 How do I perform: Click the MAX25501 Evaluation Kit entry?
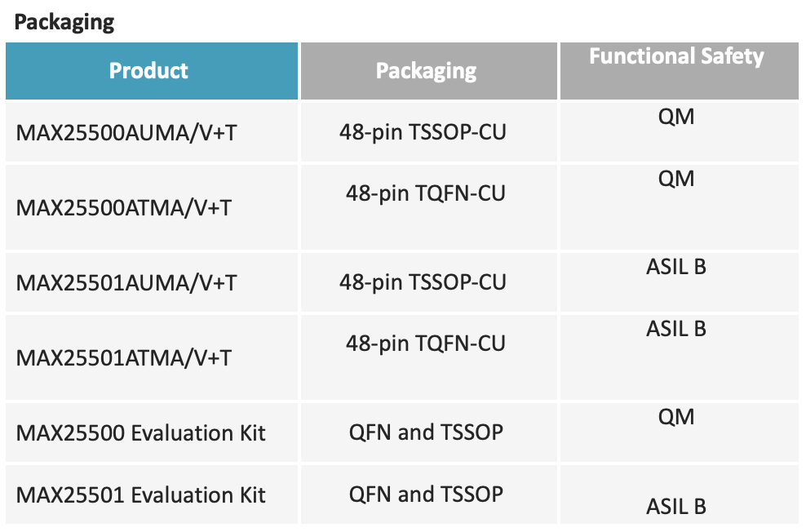(x=141, y=495)
